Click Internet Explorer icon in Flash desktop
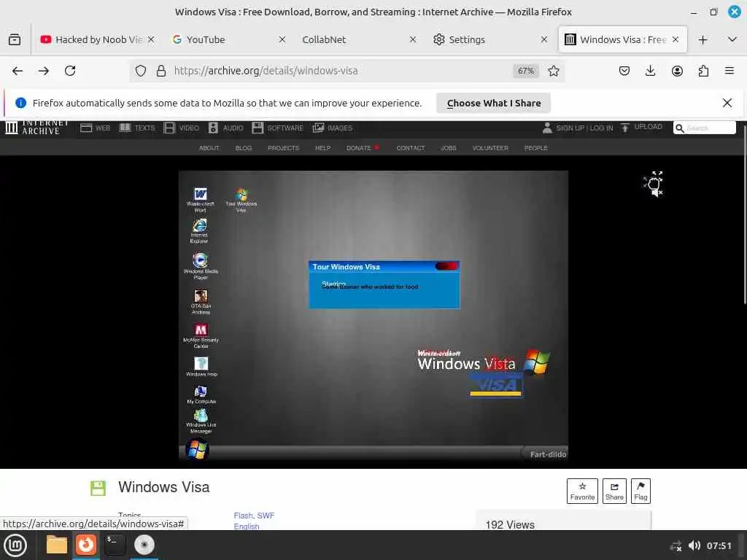The height and width of the screenshot is (560, 747). 199,231
